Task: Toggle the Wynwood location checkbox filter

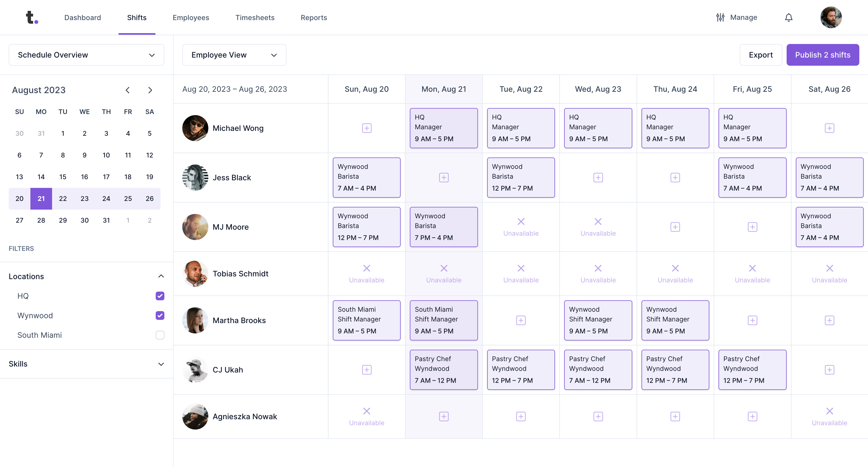Action: click(x=160, y=315)
